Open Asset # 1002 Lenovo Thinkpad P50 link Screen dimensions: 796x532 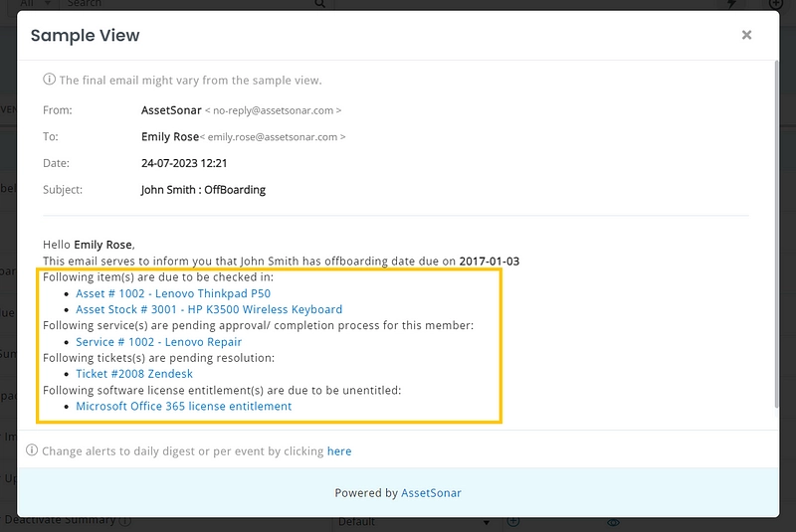(x=173, y=293)
